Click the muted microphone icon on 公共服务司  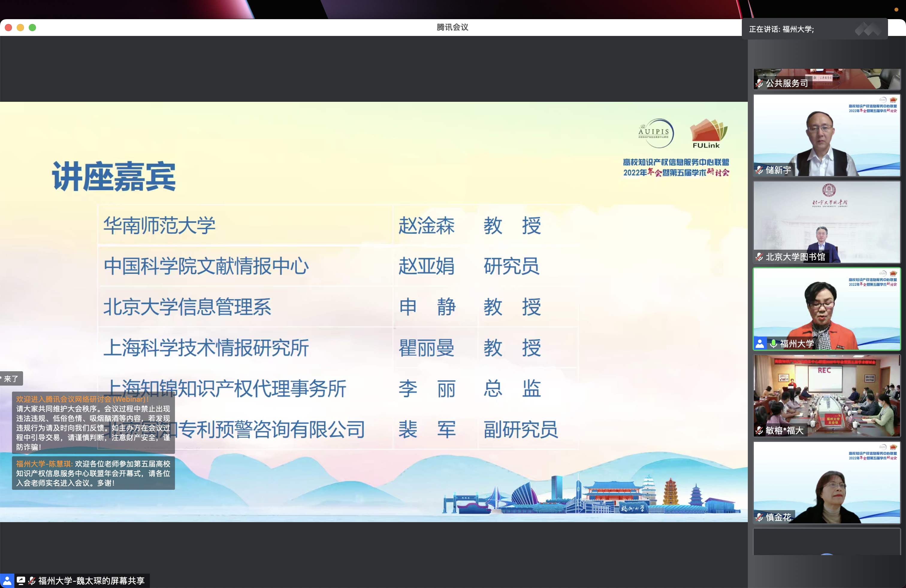click(759, 83)
